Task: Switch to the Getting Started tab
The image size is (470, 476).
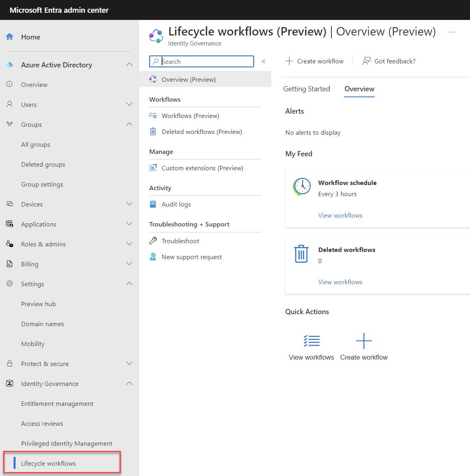Action: click(x=306, y=89)
